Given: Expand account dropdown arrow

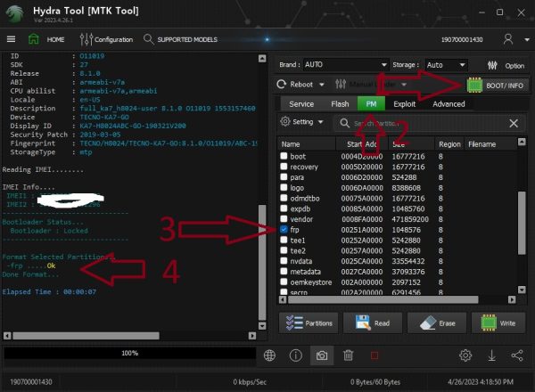Looking at the screenshot, I should [527, 40].
